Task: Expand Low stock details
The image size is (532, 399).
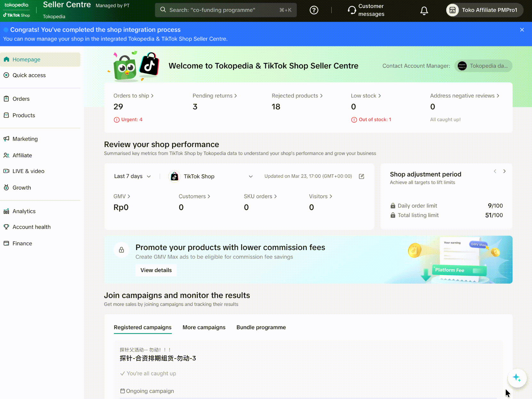Action: (366, 96)
